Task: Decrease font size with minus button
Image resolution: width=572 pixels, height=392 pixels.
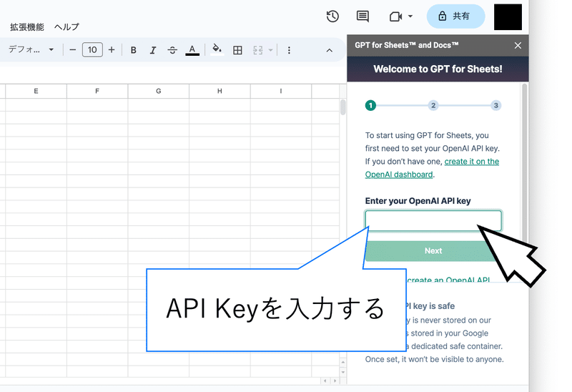Action: (73, 49)
